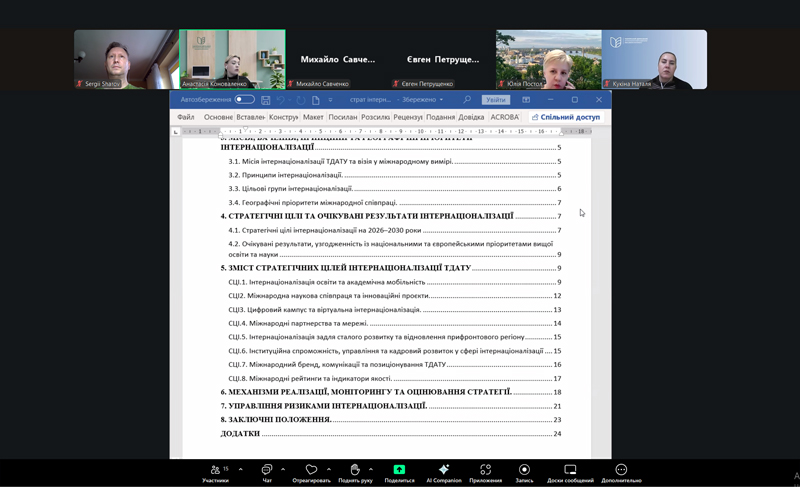Expand the arrow next to Отреагировать
The width and height of the screenshot is (800, 487).
[x=329, y=469]
